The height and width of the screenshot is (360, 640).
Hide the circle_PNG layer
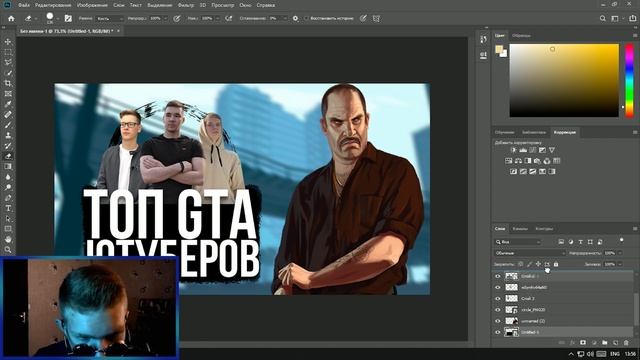[498, 310]
